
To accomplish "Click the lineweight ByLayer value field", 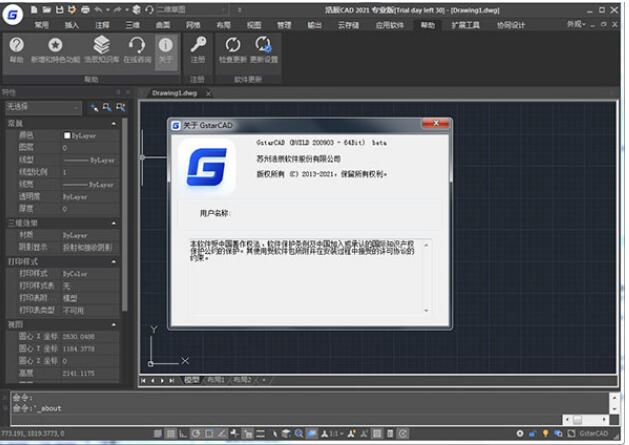I will click(90, 185).
